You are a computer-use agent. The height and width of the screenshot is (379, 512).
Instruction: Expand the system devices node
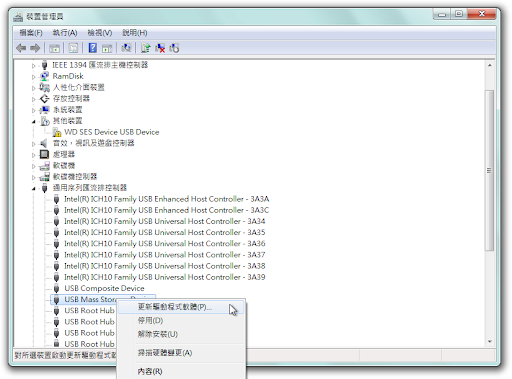coord(33,110)
